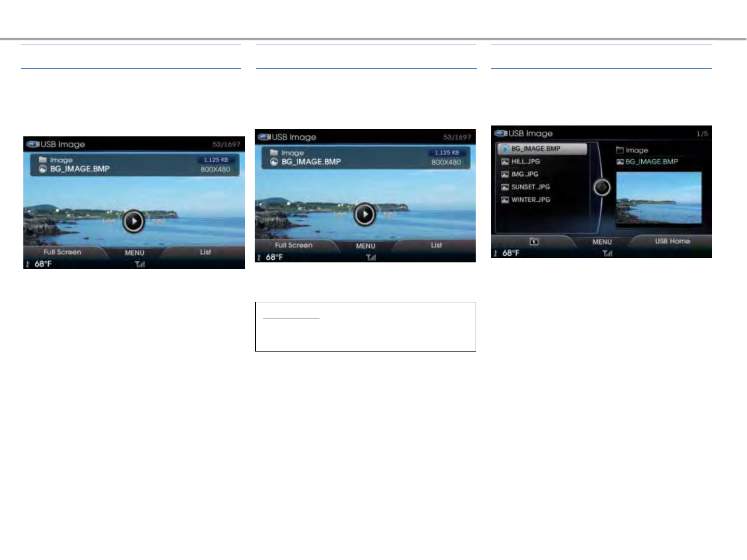
Task: Click the green BG_IMAGE.BMP filename above the preview
Action: tap(652, 162)
